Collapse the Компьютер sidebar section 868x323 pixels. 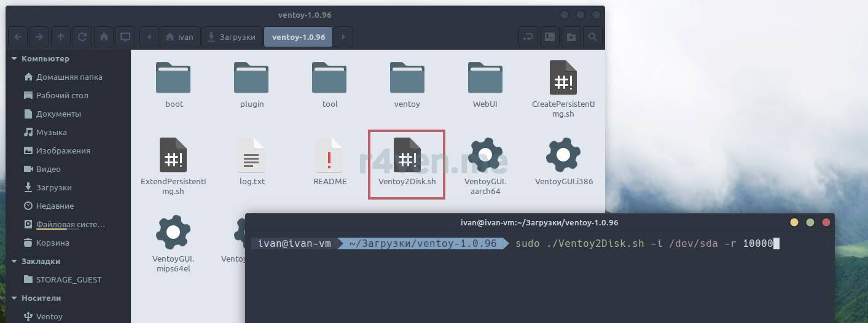click(x=14, y=59)
